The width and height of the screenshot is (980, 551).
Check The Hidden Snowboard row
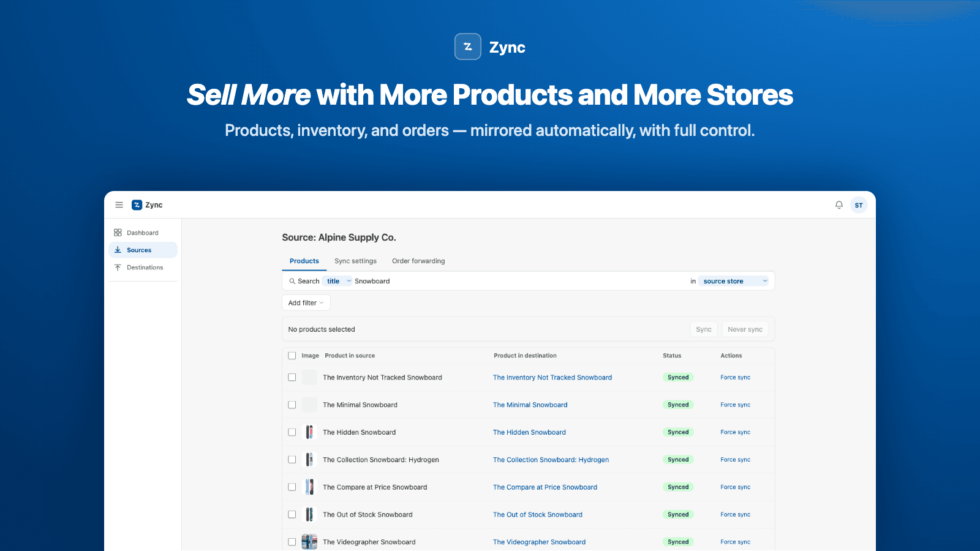tap(292, 432)
